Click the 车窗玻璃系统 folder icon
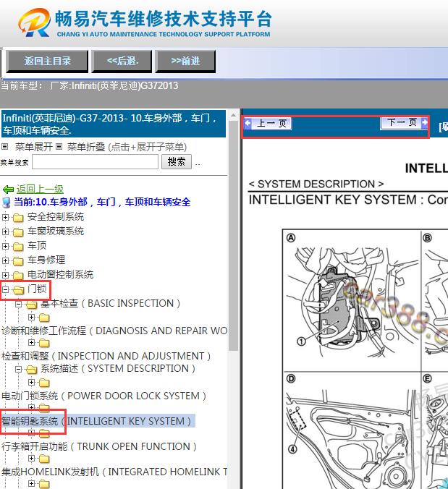Screen dimensions: 448x489 18,232
